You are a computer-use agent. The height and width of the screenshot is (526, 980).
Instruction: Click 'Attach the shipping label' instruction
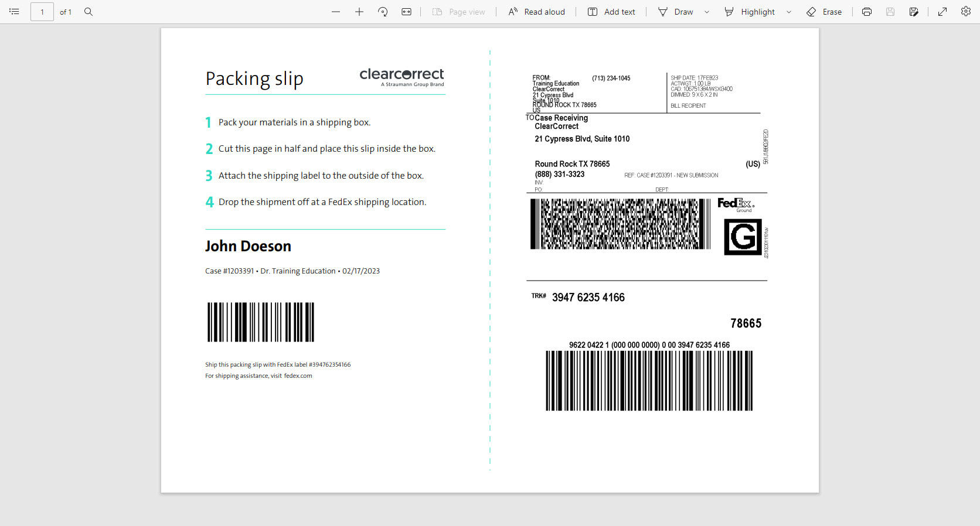[x=321, y=176]
